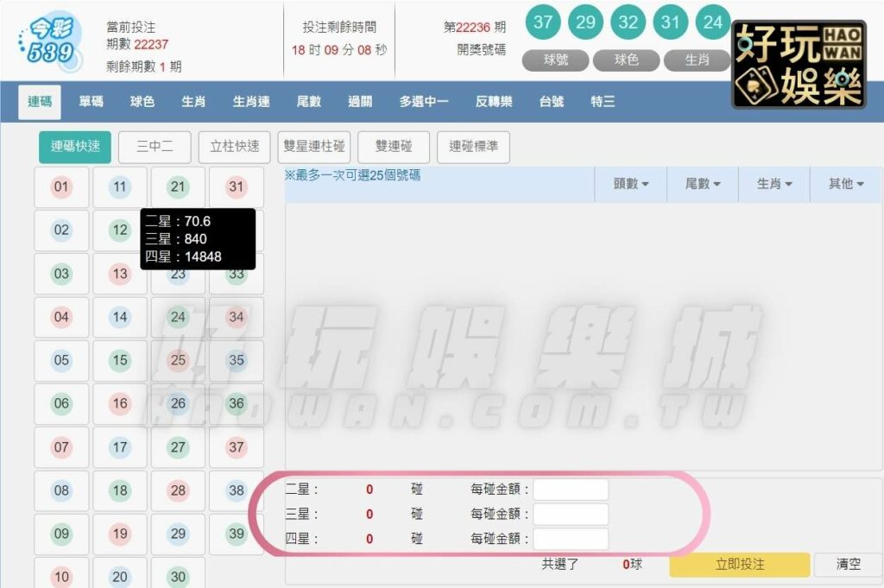Open the 頭數 dropdown

pyautogui.click(x=630, y=184)
